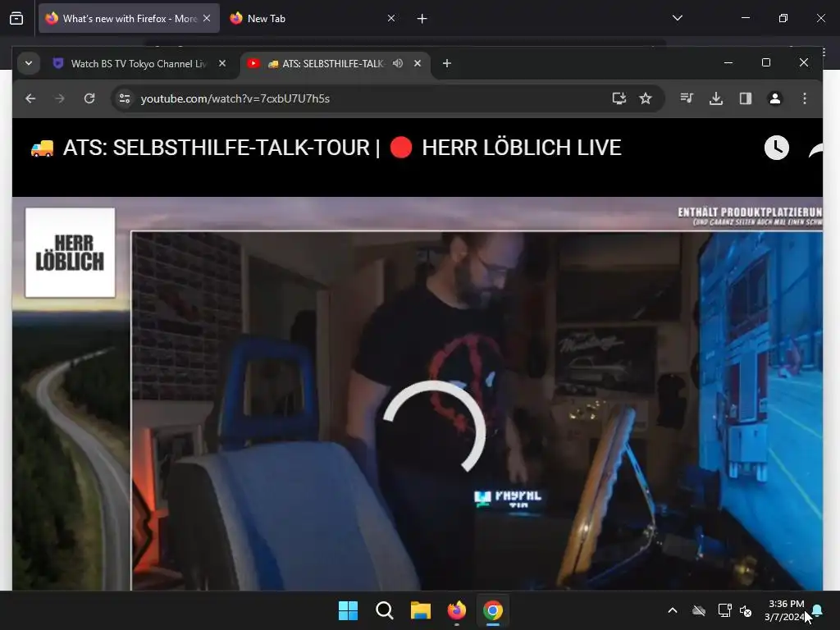This screenshot has height=630, width=840.
Task: Open Chrome profile avatar
Action: 775,98
